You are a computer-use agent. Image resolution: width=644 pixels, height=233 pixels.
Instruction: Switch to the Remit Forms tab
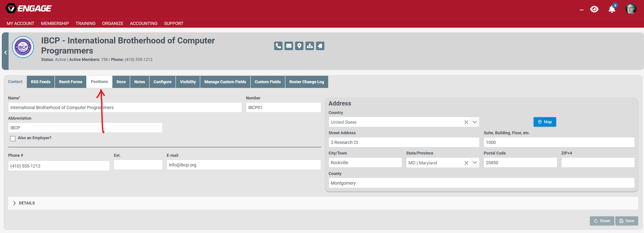click(x=71, y=82)
